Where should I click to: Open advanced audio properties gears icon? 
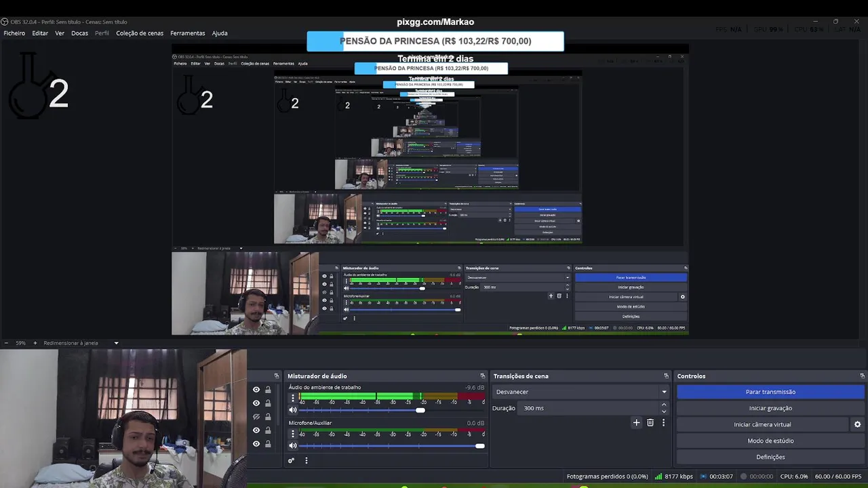[291, 461]
